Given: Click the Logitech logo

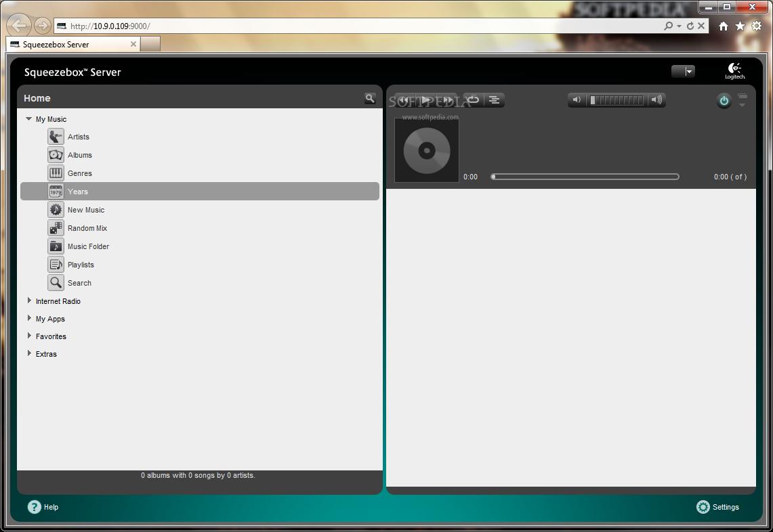Looking at the screenshot, I should click(734, 71).
